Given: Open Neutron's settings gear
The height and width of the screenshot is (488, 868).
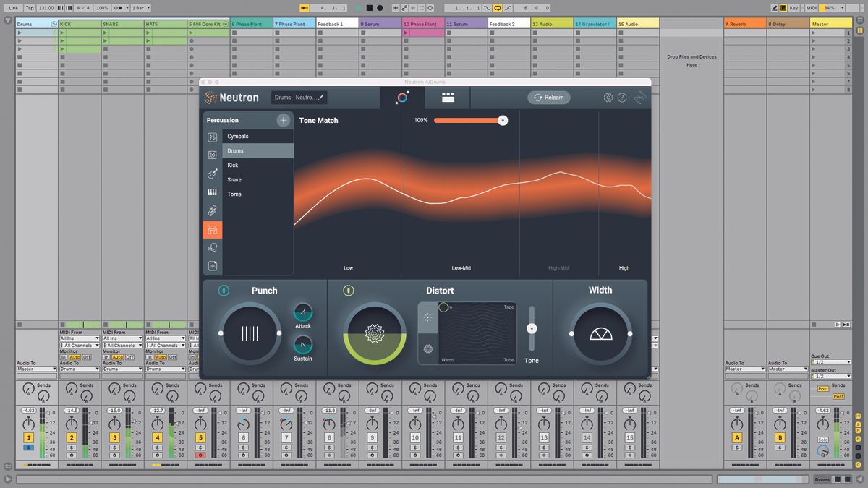Looking at the screenshot, I should (608, 97).
